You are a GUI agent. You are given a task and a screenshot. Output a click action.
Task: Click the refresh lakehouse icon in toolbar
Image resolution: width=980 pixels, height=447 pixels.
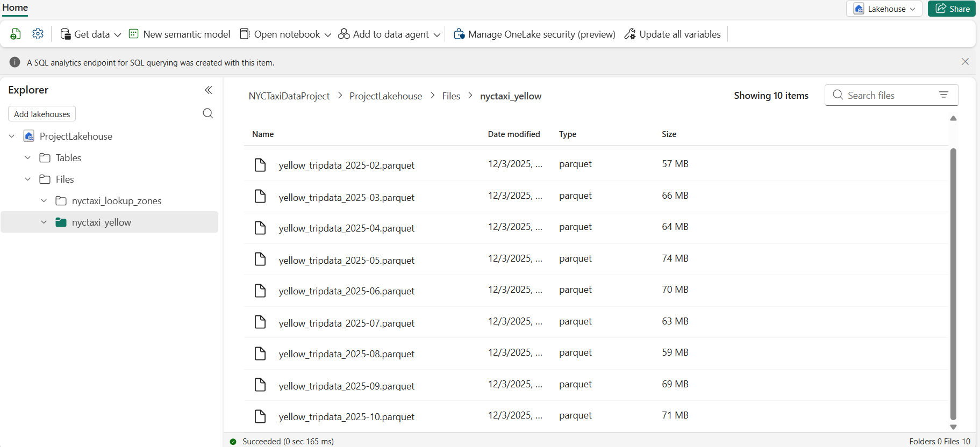tap(16, 34)
